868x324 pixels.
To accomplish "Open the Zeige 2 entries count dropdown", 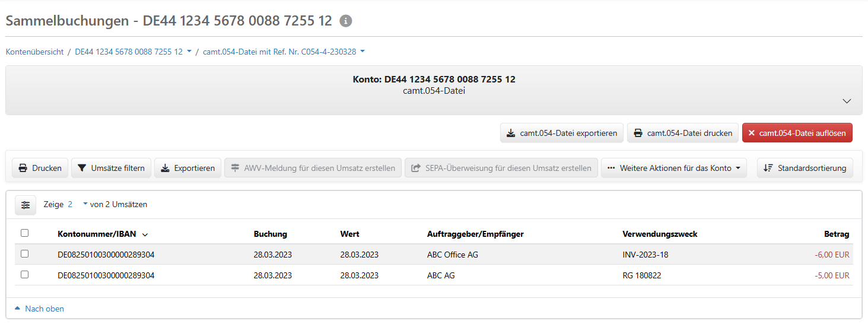I will click(x=78, y=204).
